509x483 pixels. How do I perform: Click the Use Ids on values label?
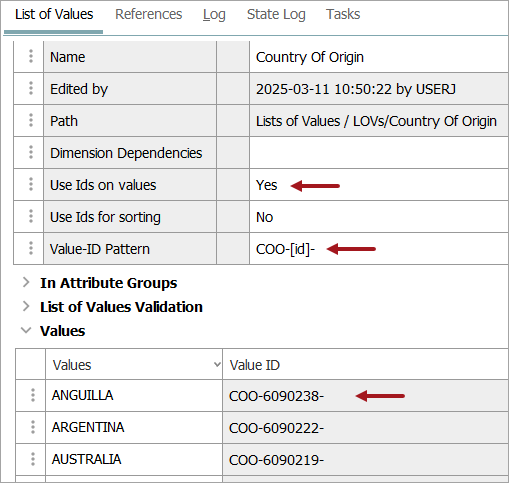[103, 185]
